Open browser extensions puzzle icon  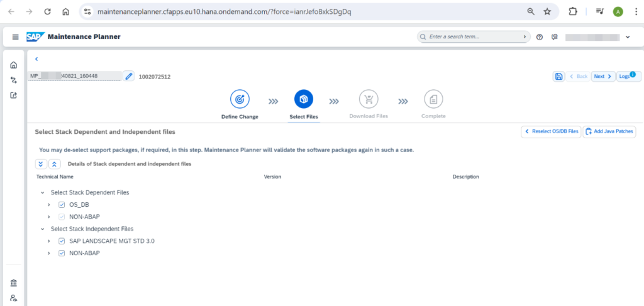[x=572, y=12]
